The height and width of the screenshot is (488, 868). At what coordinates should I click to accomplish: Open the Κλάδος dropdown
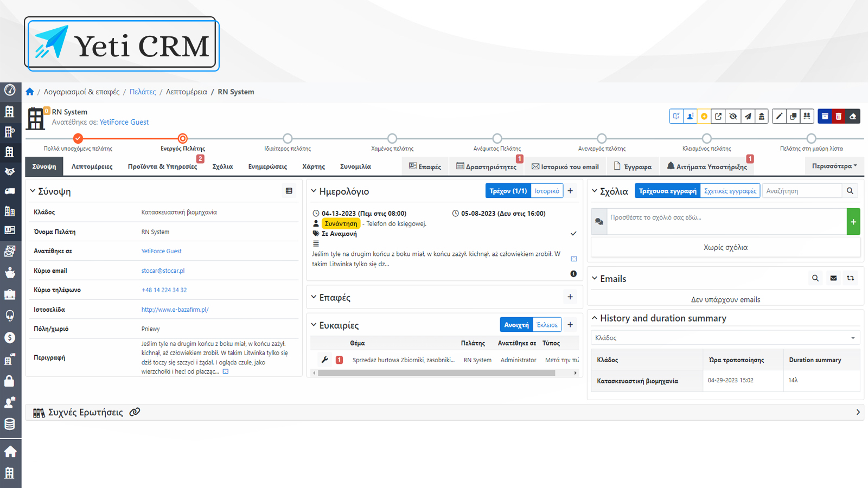pos(725,338)
